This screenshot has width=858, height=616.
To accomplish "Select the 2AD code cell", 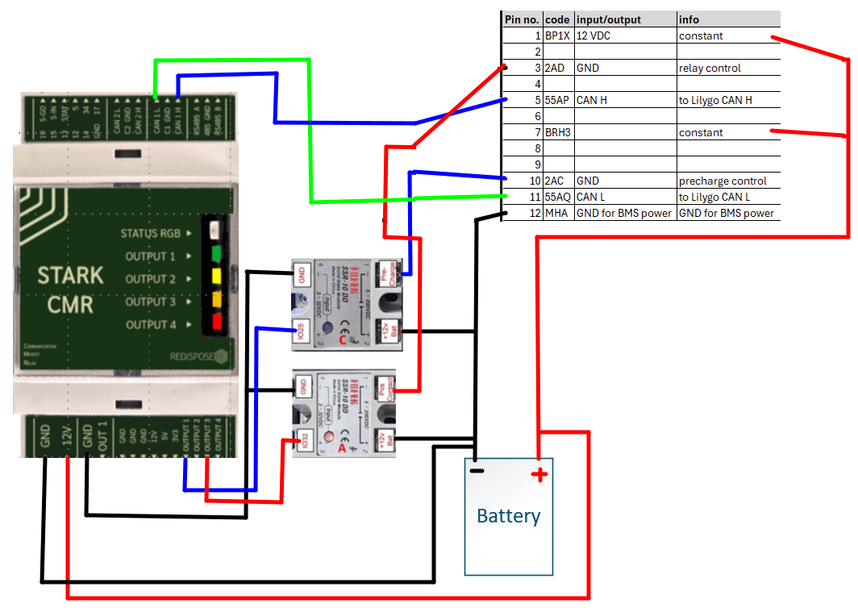I will 554,68.
